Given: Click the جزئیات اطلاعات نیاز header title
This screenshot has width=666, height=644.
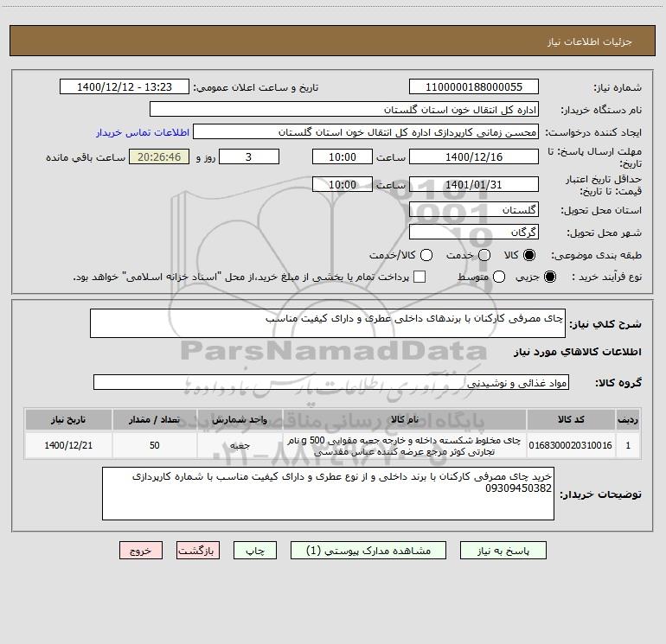Looking at the screenshot, I should point(590,41).
